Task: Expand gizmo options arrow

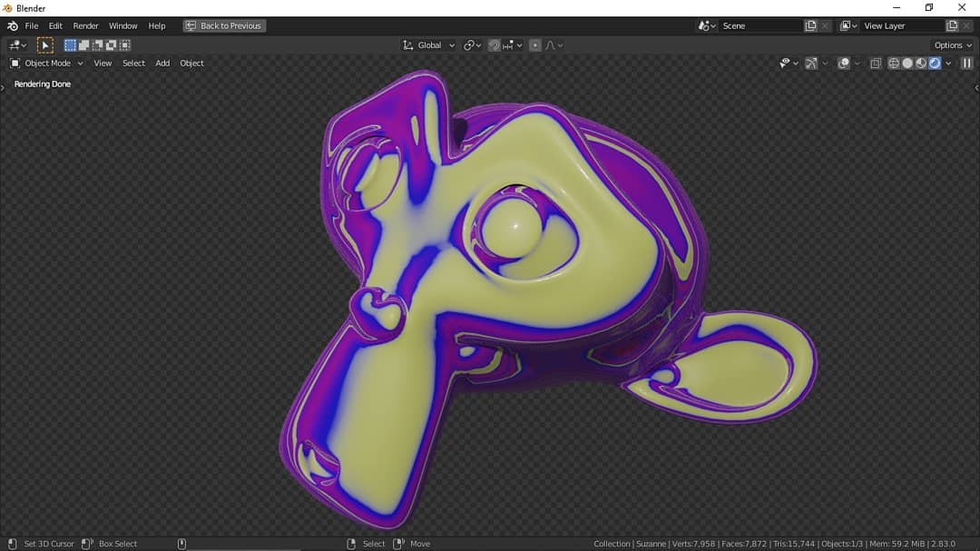Action: [825, 64]
